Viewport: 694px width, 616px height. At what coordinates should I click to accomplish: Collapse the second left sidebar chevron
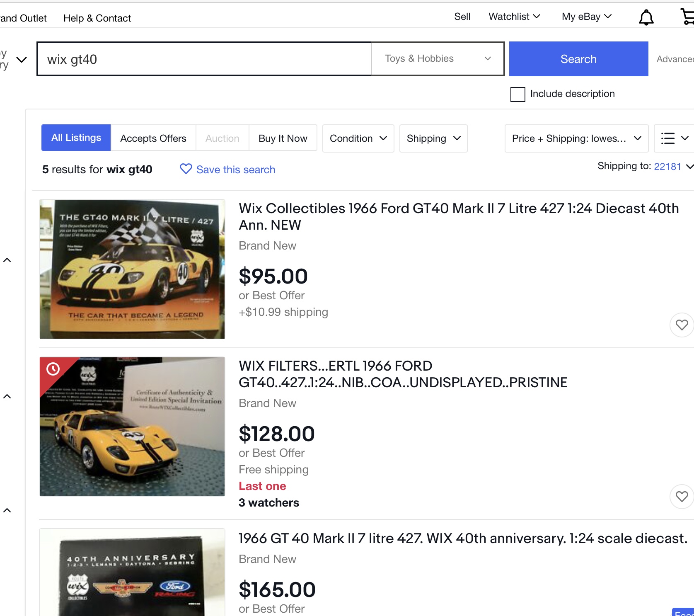(x=7, y=396)
